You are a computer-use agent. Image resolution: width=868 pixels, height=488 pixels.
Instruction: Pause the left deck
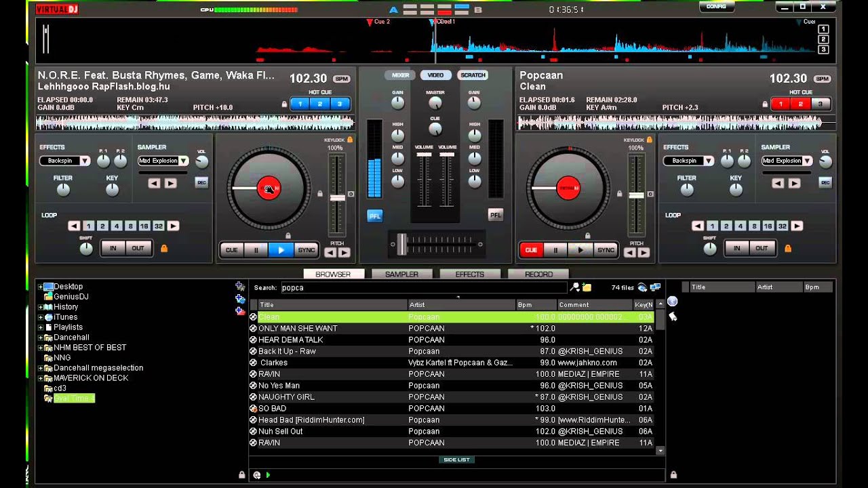tap(256, 250)
